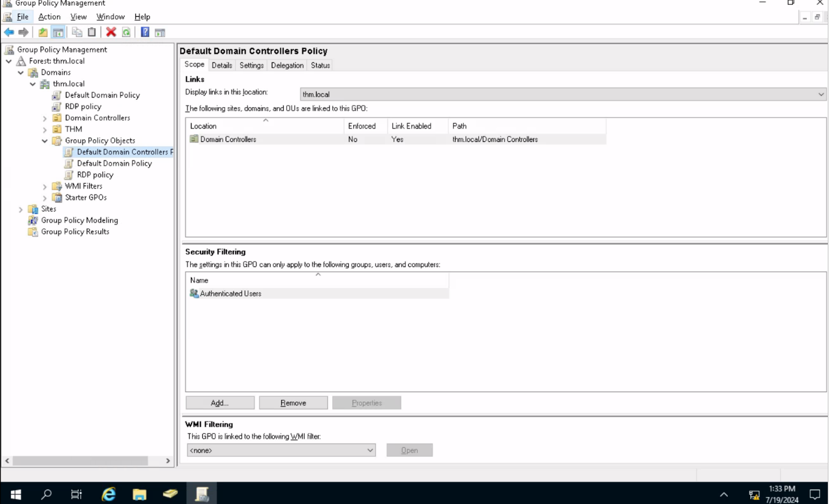Image resolution: width=829 pixels, height=504 pixels.
Task: Sort links by Path column header
Action: tap(527, 126)
